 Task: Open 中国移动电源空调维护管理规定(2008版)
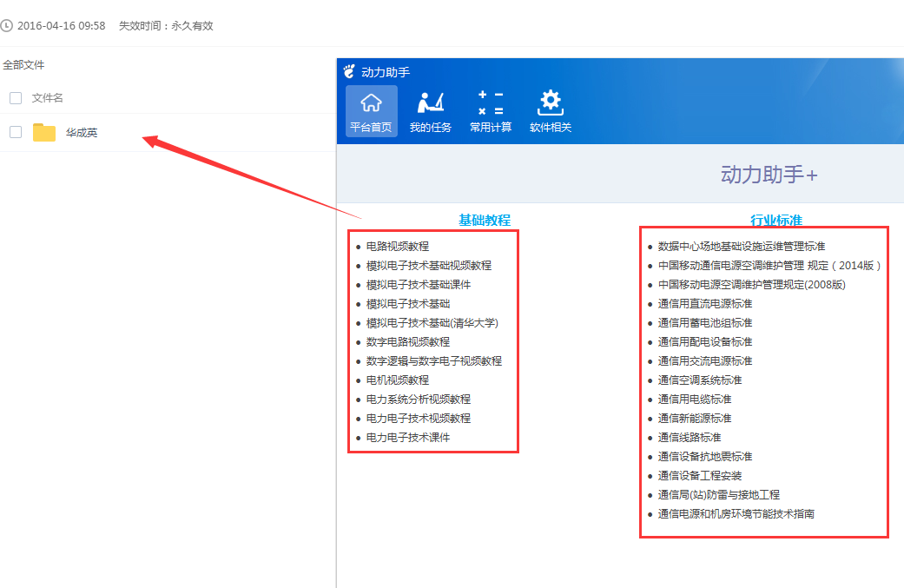click(x=752, y=284)
